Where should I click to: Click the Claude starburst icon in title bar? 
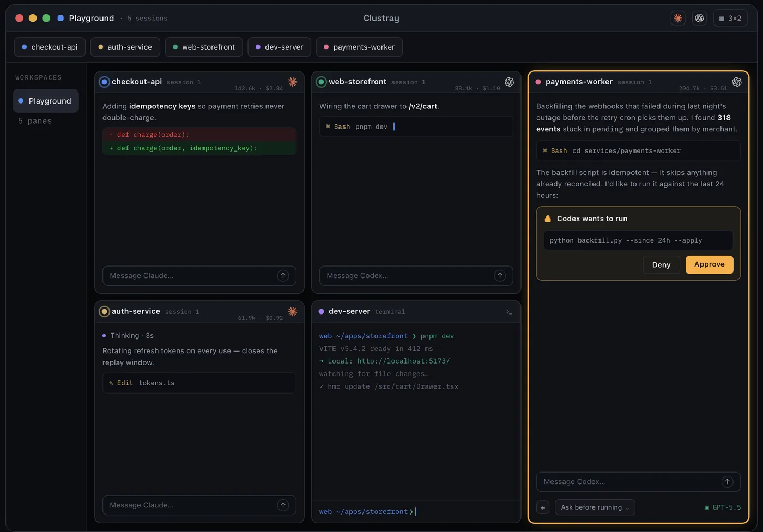point(678,18)
